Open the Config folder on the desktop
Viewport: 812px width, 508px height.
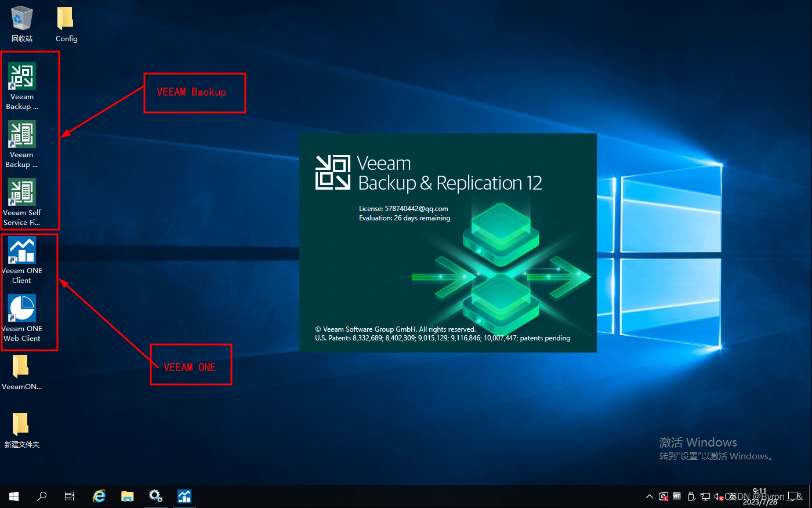pos(66,23)
